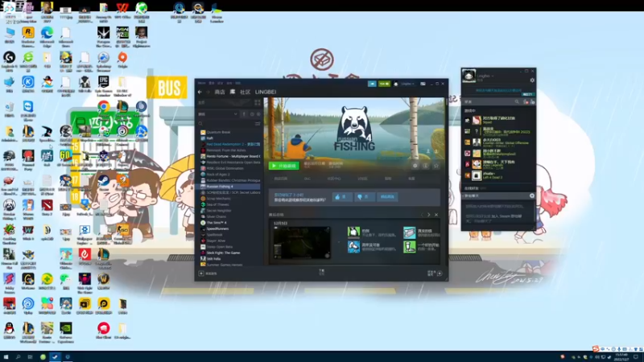Open Russian Fishing 4 settings gear
This screenshot has width=644, height=362.
point(415,166)
